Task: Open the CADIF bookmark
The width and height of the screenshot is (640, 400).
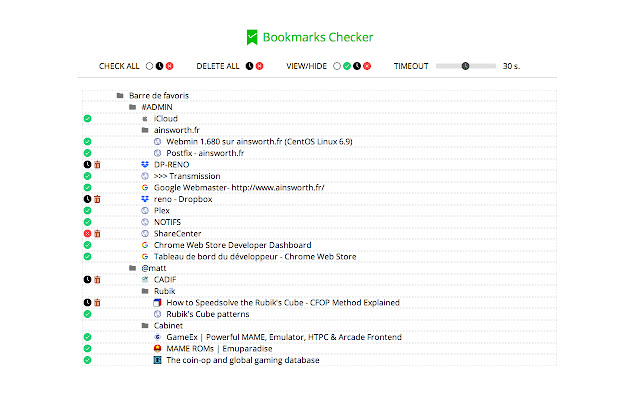Action: (x=165, y=280)
